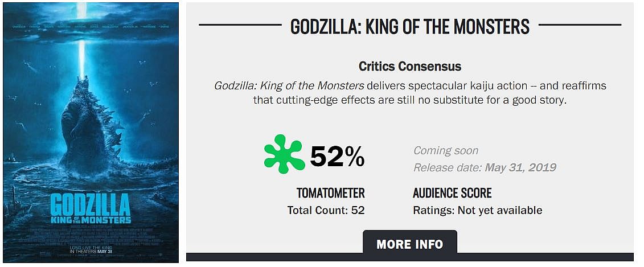The width and height of the screenshot is (644, 267).
Task: Click the Ratings: Not yet available text
Action: click(477, 210)
